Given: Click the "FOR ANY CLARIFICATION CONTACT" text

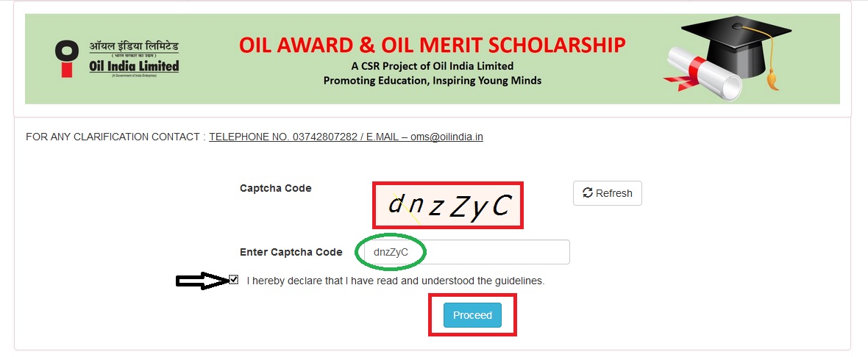Looking at the screenshot, I should (113, 137).
